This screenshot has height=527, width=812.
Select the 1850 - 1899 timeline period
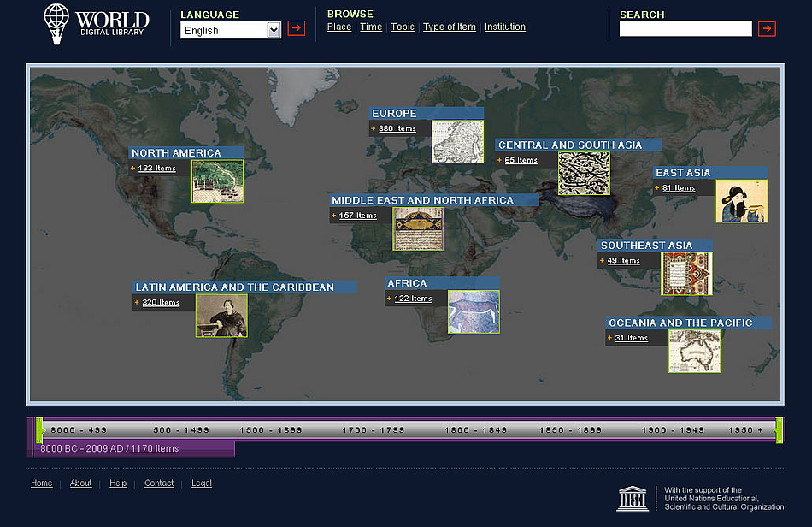coord(571,430)
